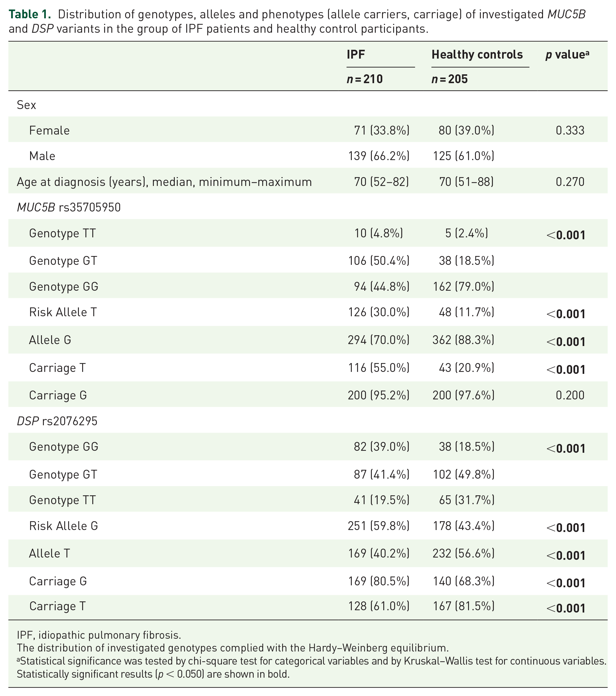Click the Table 1 caption label
The height and width of the screenshot is (696, 616).
click(x=30, y=14)
